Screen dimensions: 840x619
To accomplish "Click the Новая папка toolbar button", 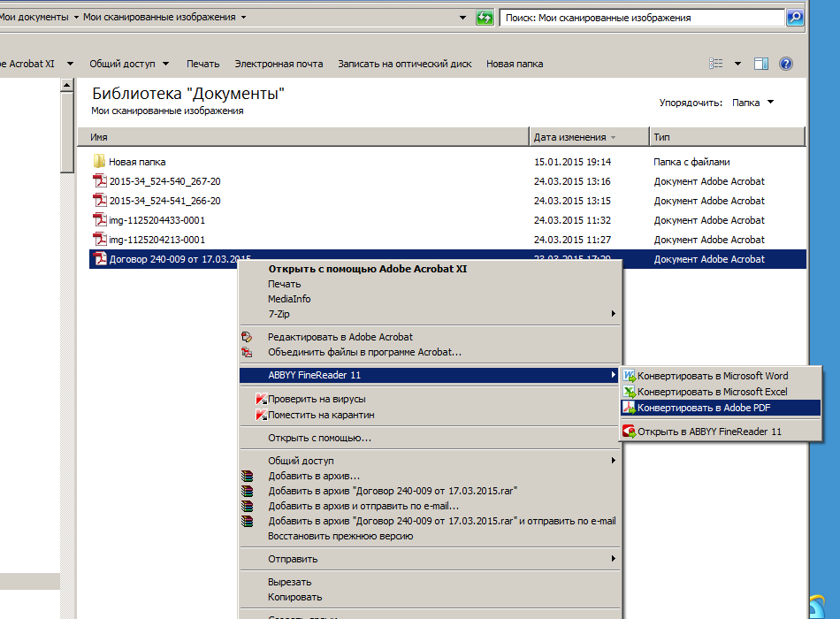I will [515, 64].
